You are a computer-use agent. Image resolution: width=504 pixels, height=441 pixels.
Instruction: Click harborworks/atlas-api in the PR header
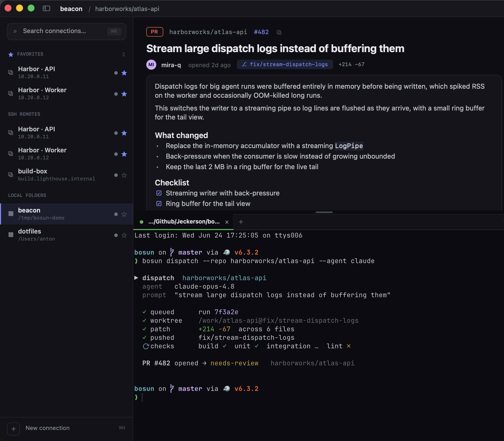tap(208, 32)
